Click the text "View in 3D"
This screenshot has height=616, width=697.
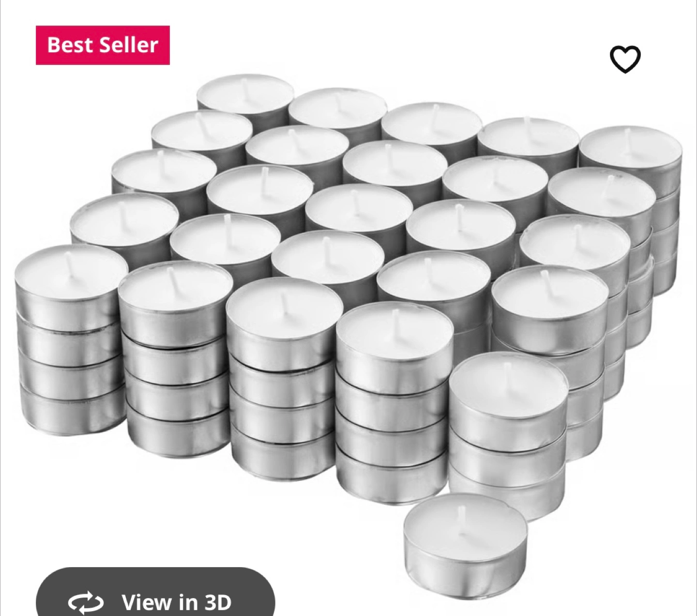[x=176, y=602]
